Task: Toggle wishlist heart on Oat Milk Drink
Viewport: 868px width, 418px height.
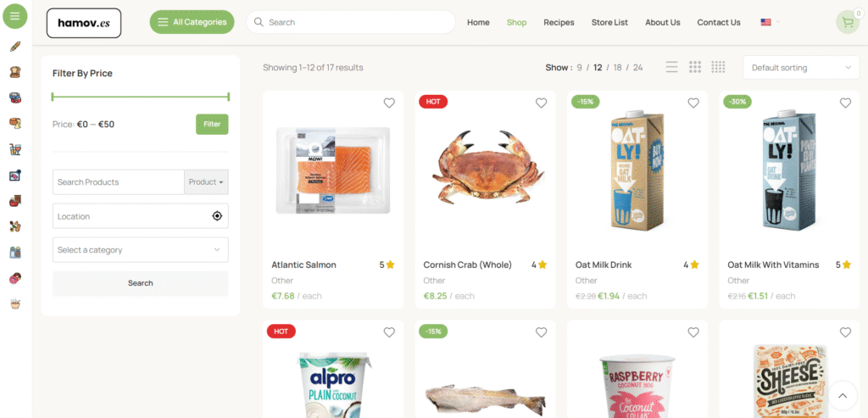Action: click(x=693, y=103)
